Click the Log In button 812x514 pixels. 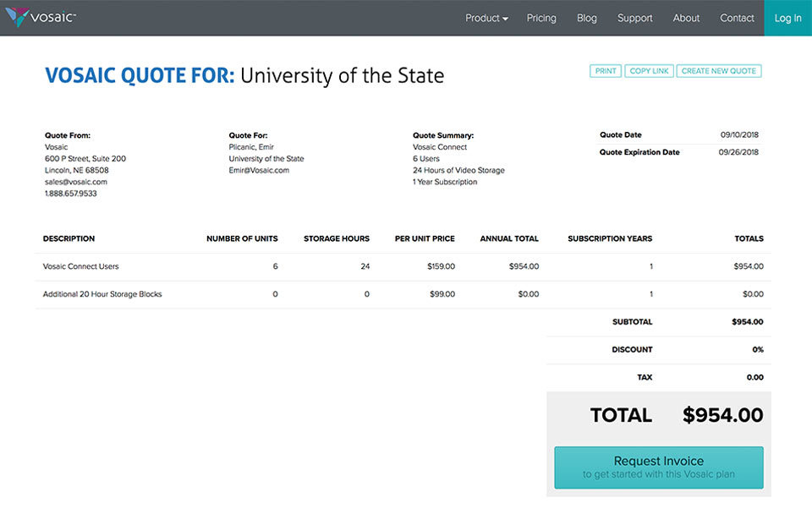[787, 18]
